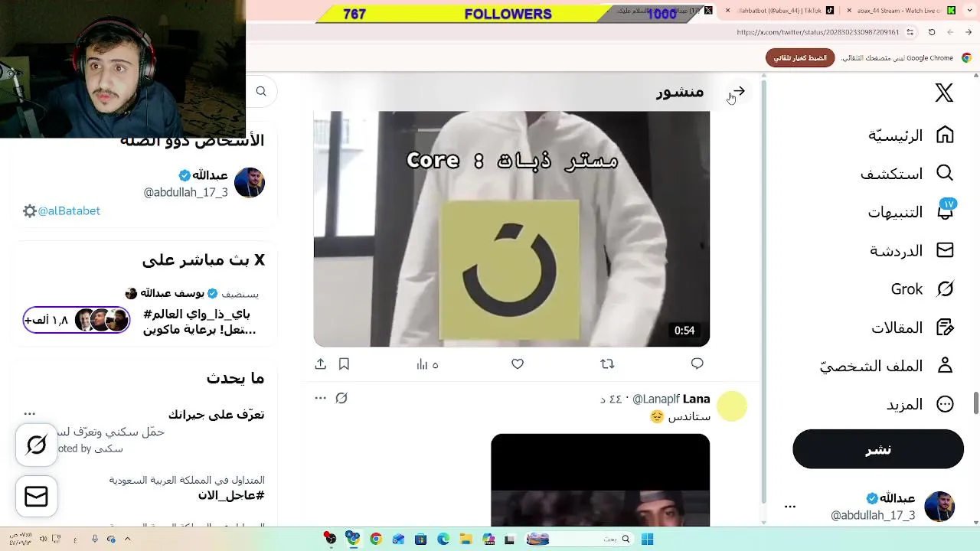Click the microphone icon in system tray
The image size is (980, 551).
coord(95,539)
